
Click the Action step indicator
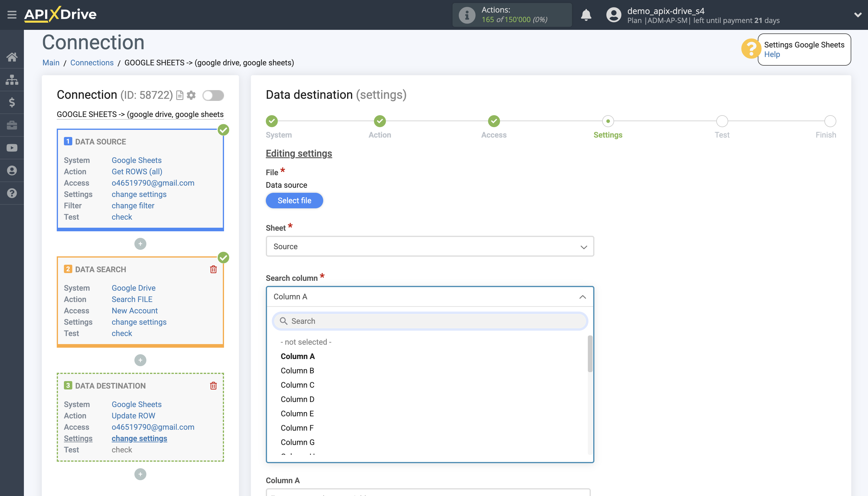point(380,121)
